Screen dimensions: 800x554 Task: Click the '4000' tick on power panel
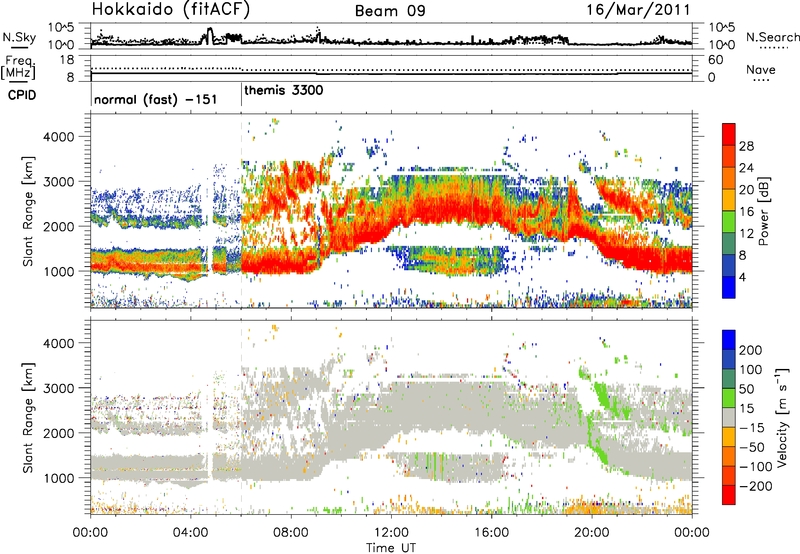tap(59, 137)
